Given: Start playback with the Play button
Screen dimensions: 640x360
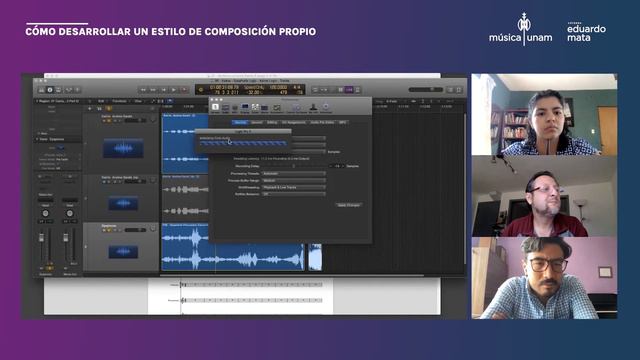Looking at the screenshot, I should point(174,90).
